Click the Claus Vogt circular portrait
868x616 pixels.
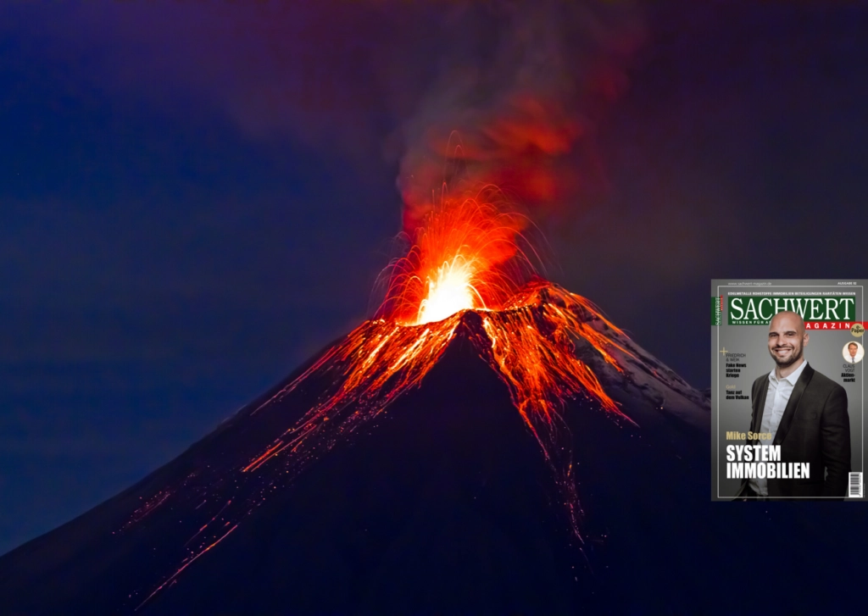click(x=852, y=352)
